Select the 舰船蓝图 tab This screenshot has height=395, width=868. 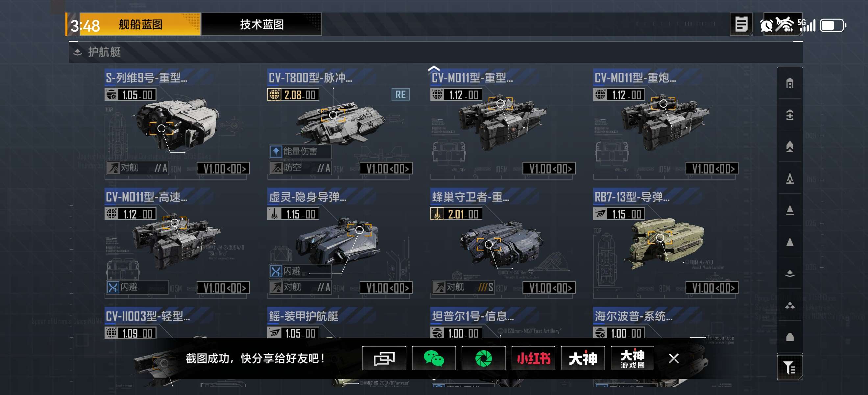140,24
